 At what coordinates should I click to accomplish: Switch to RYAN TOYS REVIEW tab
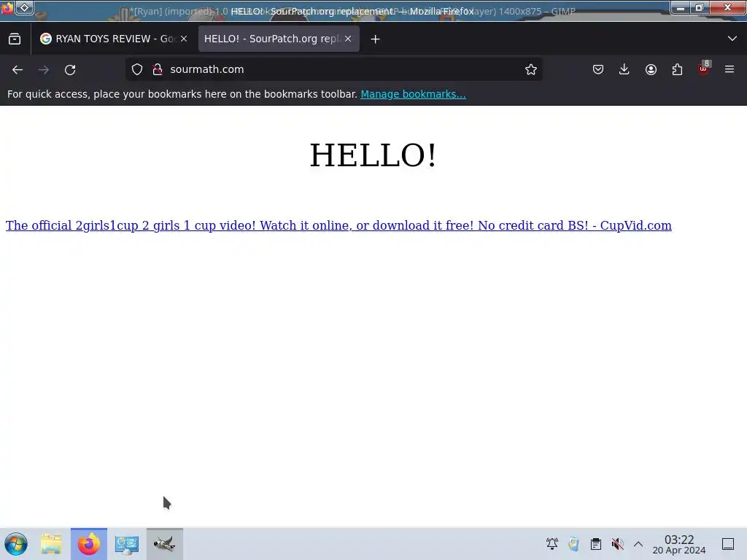115,39
